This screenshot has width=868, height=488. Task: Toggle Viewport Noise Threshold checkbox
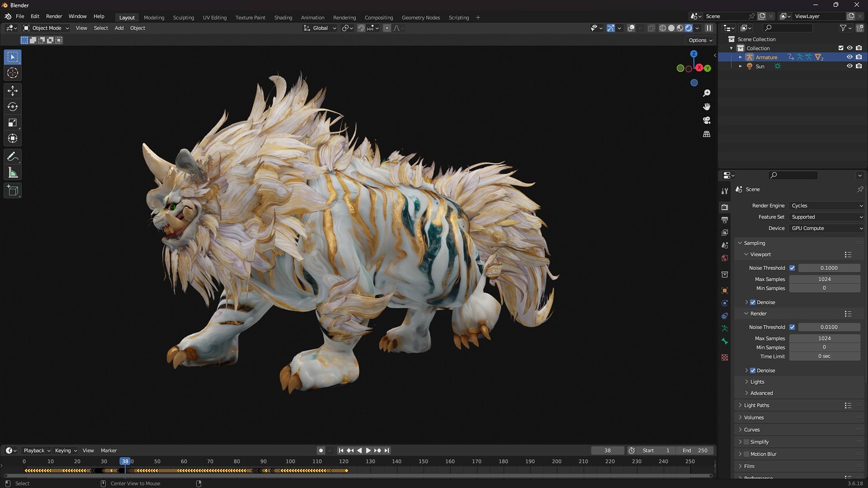coord(792,268)
